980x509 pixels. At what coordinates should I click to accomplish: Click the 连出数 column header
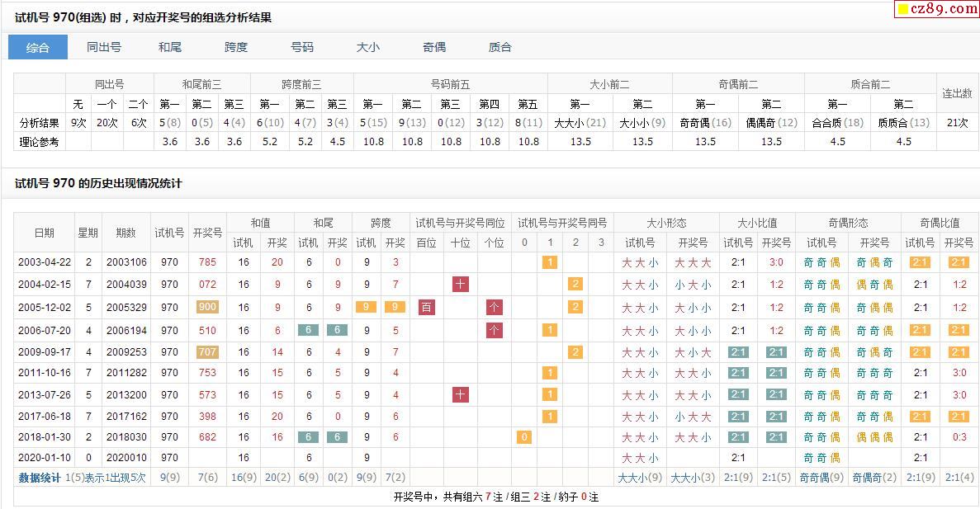[957, 93]
